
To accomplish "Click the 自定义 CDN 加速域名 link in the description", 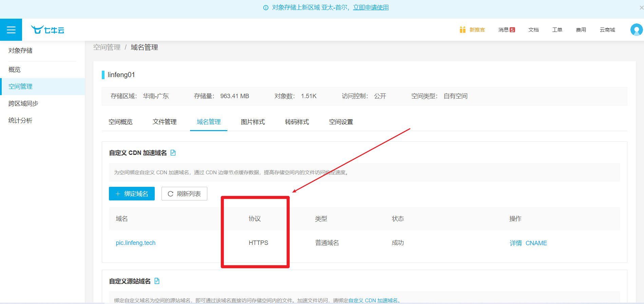I will (x=373, y=300).
